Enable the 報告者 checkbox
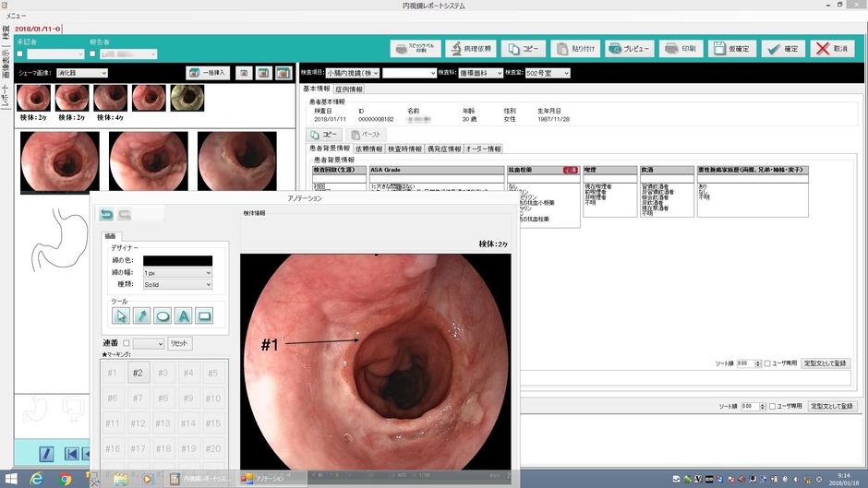868x488 pixels. point(92,54)
